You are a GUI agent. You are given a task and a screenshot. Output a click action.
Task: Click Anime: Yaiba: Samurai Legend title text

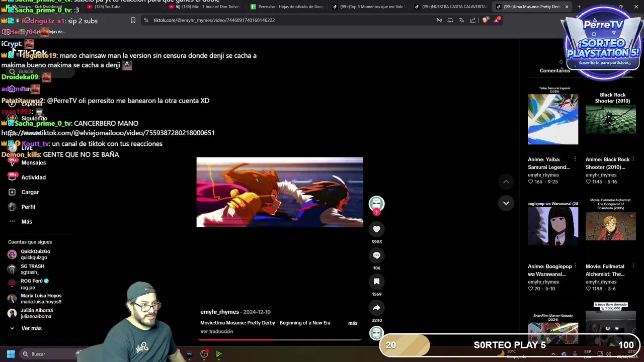click(549, 163)
